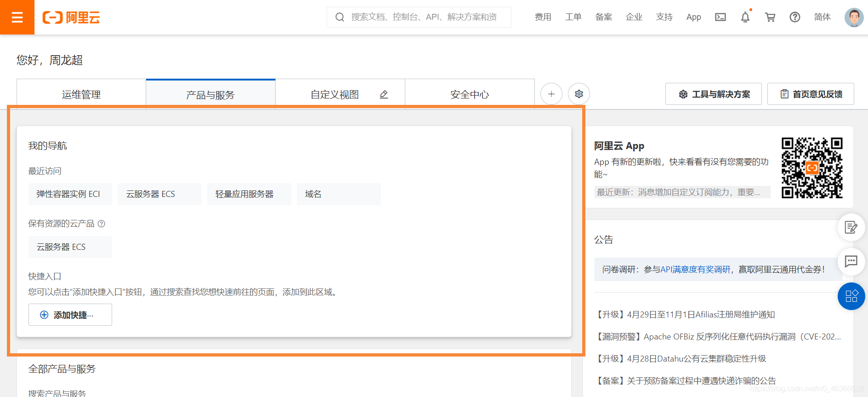Open the blue floating apps icon

(851, 296)
